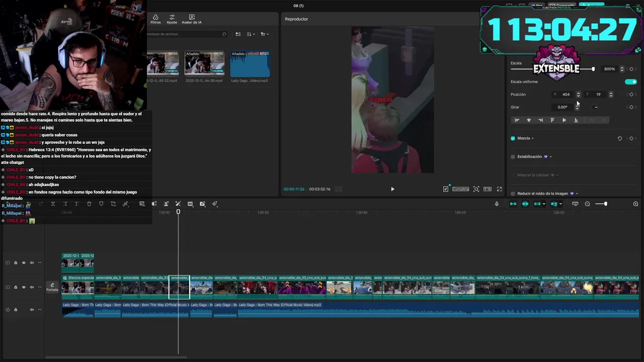Click the Girar rotation dial
This screenshot has width=644, height=362.
coord(595,107)
